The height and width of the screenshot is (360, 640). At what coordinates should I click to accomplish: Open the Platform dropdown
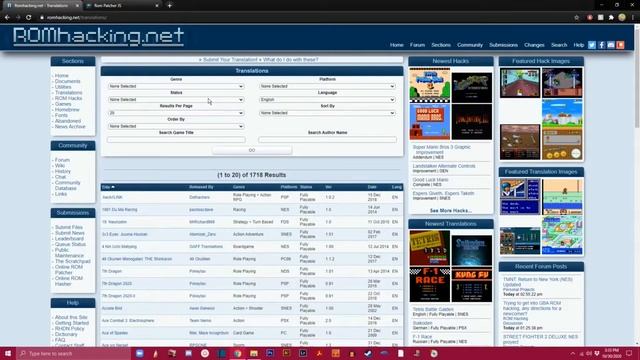point(327,86)
